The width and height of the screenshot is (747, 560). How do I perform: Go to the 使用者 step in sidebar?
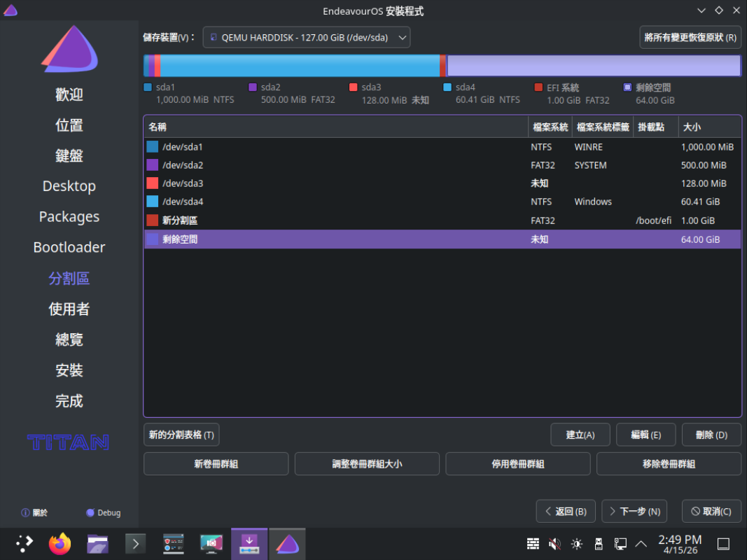[69, 309]
